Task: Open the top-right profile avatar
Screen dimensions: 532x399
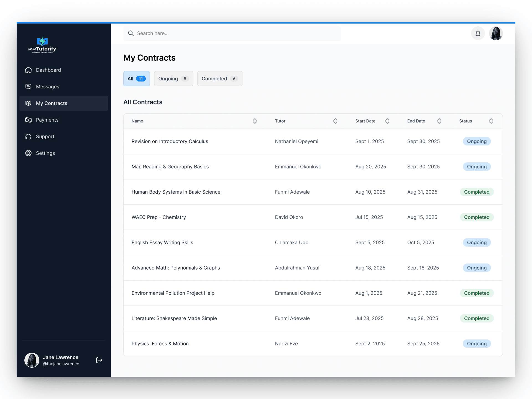Action: [x=496, y=34]
